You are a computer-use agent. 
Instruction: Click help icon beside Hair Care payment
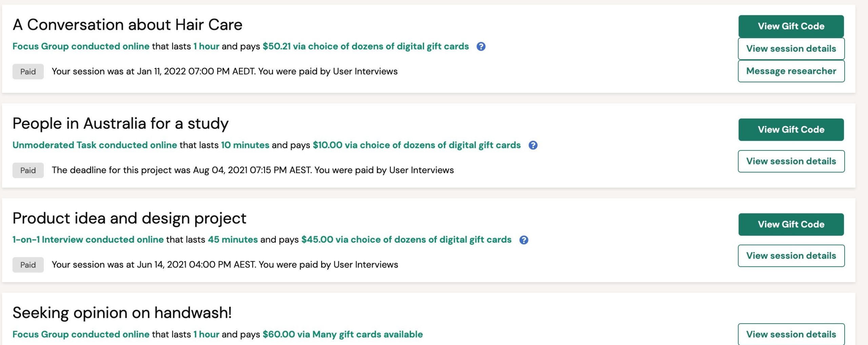point(481,46)
